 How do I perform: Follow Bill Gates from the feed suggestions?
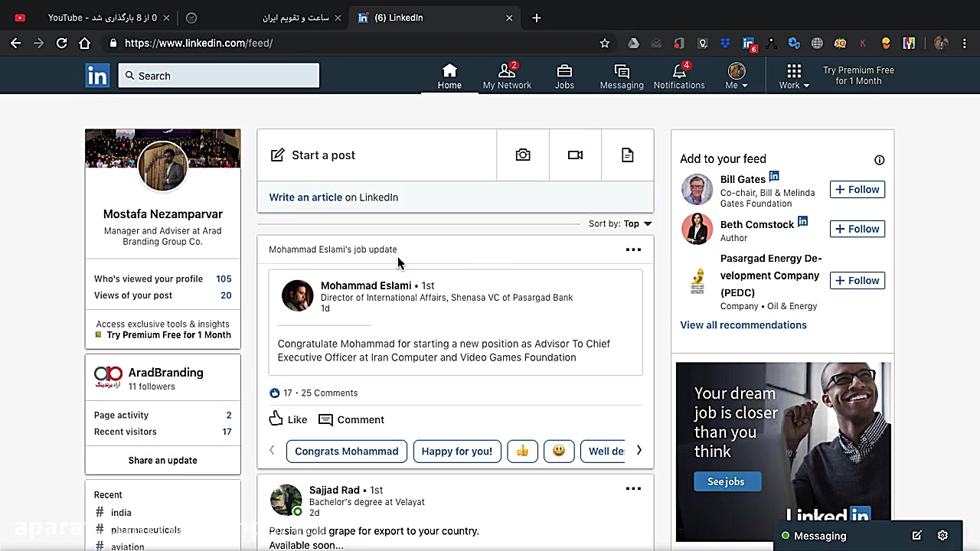pyautogui.click(x=857, y=189)
